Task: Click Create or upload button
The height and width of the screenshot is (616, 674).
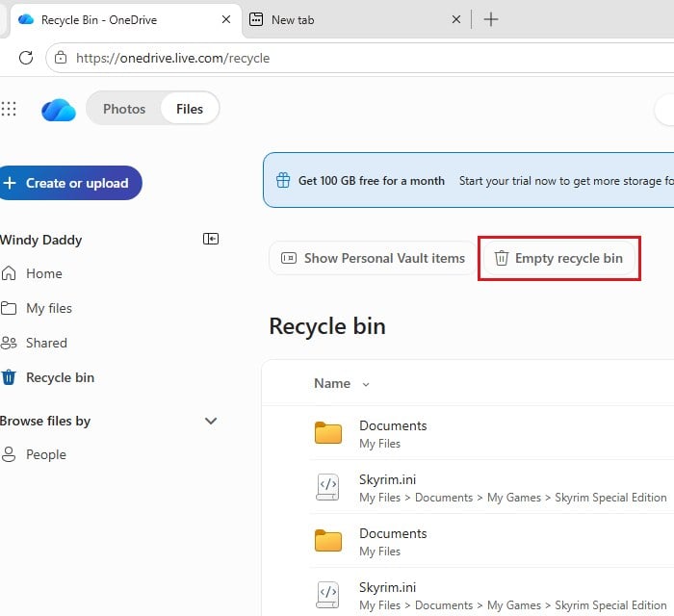Action: pos(70,183)
